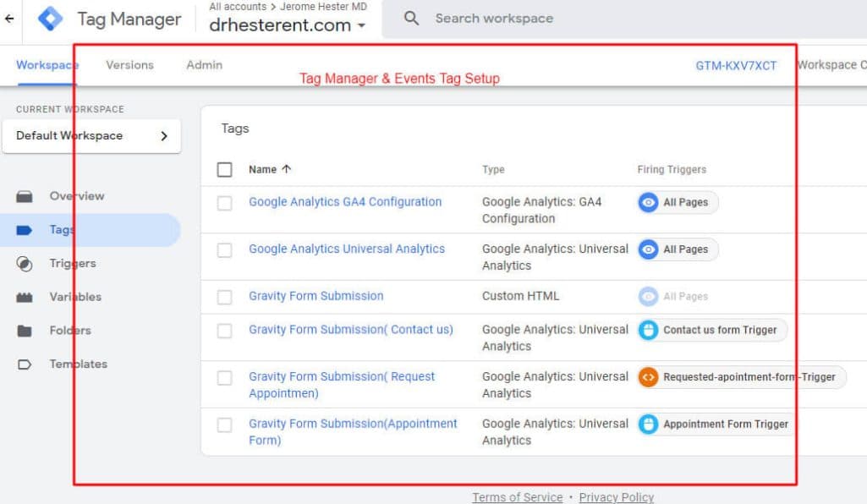Open Folders sidebar icon
This screenshot has height=504, width=867.
[25, 331]
